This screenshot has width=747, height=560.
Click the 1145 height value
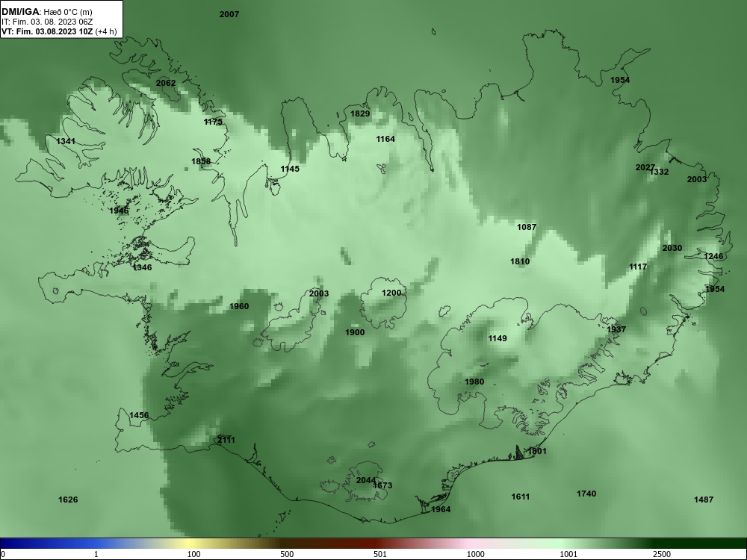pos(290,169)
